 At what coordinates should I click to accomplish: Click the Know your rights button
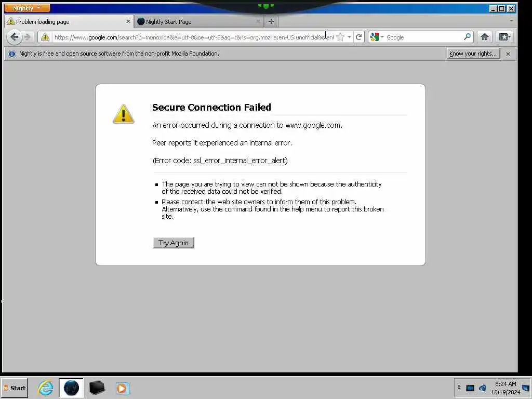[x=473, y=54]
